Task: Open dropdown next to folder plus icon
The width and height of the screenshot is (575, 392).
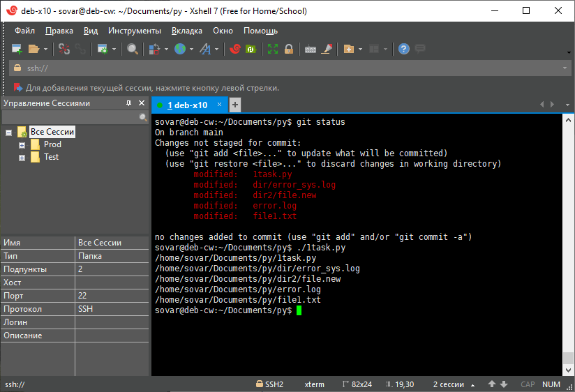Action: click(360, 49)
